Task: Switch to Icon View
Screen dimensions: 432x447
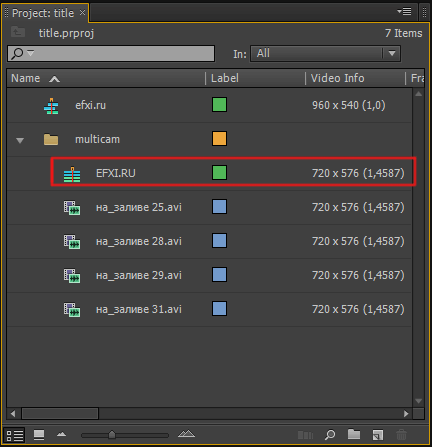Action: pyautogui.click(x=39, y=435)
